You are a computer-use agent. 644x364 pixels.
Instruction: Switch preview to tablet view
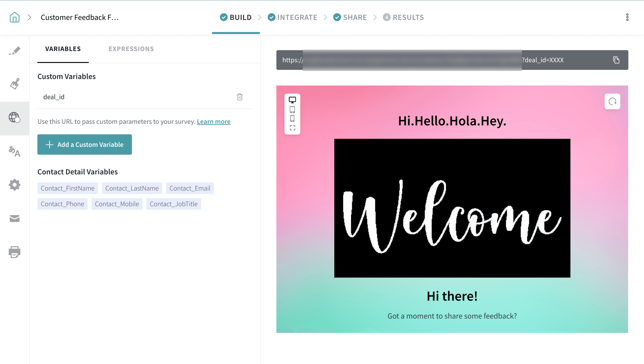pyautogui.click(x=292, y=109)
